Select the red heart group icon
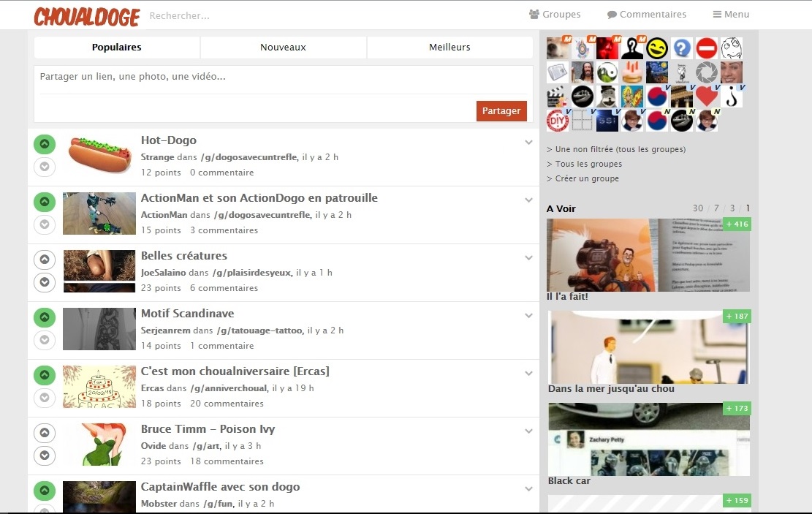This screenshot has width=812, height=514. click(x=707, y=97)
